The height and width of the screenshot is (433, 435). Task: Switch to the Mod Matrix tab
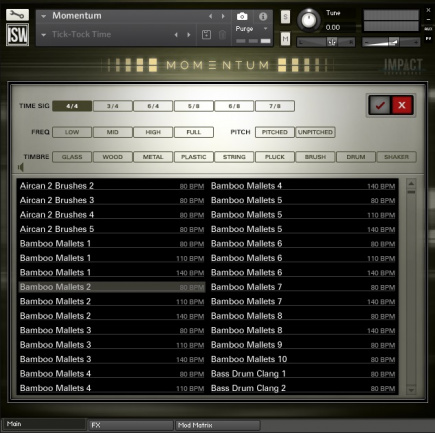(x=218, y=425)
